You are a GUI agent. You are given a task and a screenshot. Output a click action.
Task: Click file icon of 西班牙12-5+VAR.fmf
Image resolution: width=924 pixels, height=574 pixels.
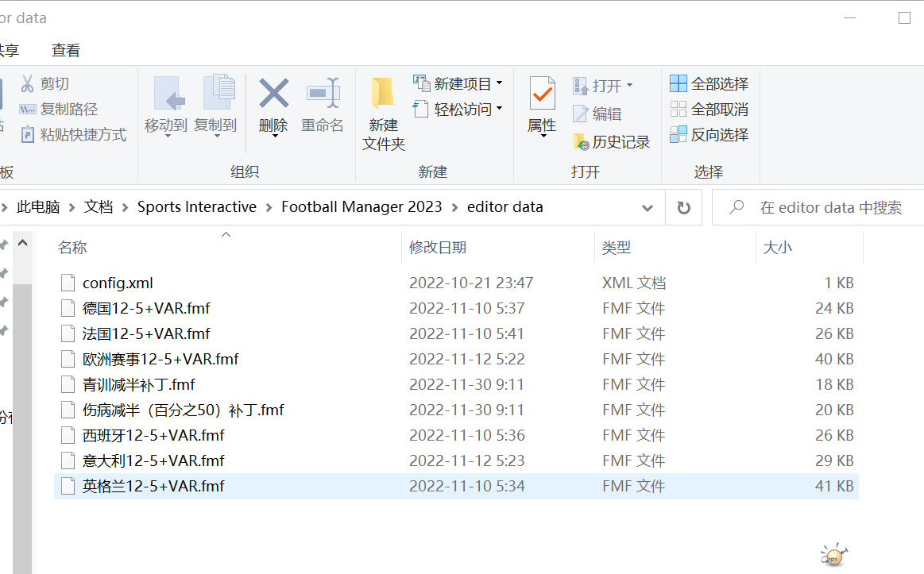[x=68, y=436]
